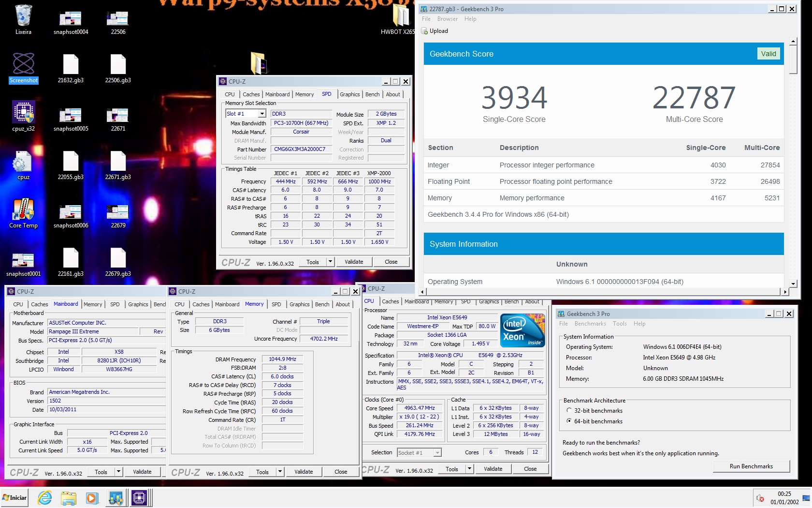Image resolution: width=812 pixels, height=508 pixels.
Task: Open Help menu in 22787.gb3 window
Action: point(470,19)
